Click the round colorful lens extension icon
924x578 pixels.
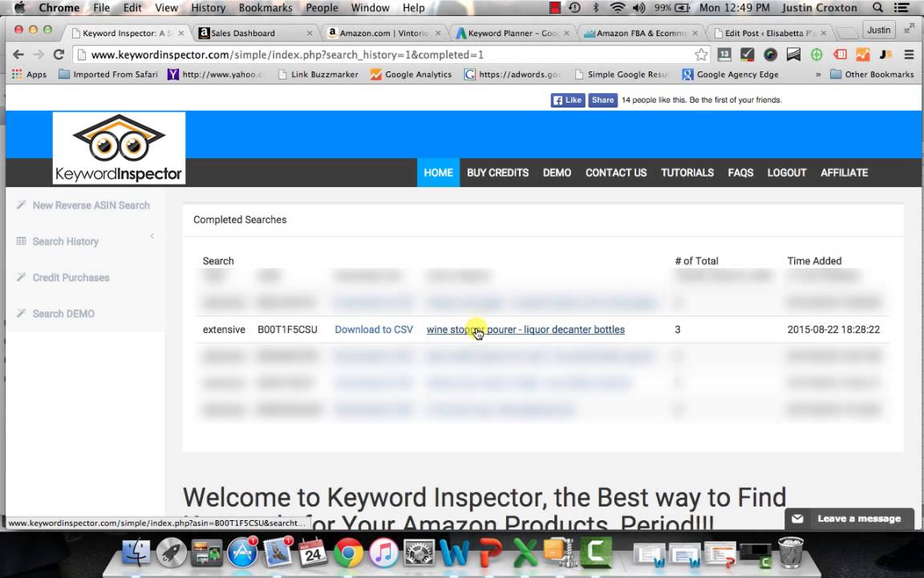tap(770, 55)
